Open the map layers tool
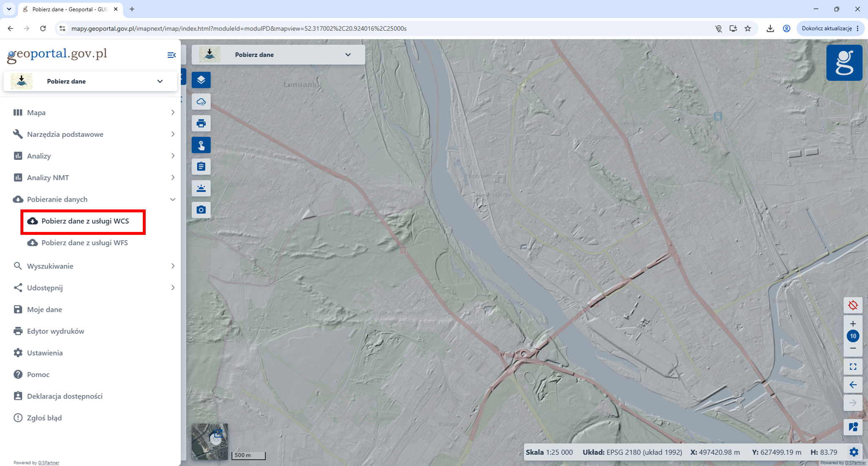868x466 pixels. (201, 80)
